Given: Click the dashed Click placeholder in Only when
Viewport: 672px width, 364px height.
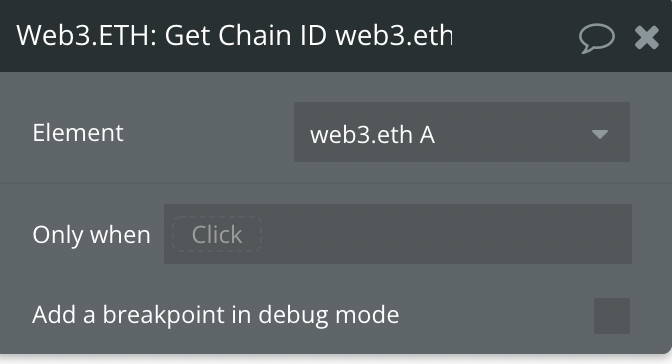Looking at the screenshot, I should 217,234.
